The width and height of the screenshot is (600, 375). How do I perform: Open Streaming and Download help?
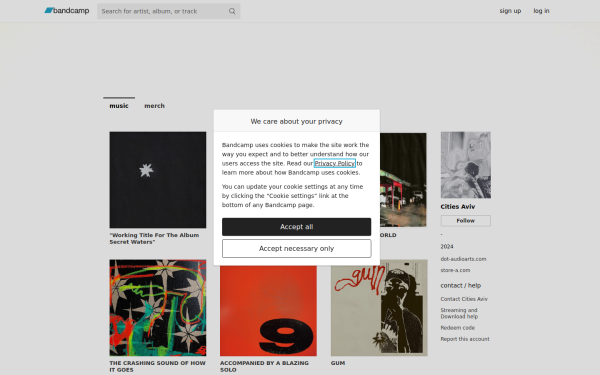459,313
